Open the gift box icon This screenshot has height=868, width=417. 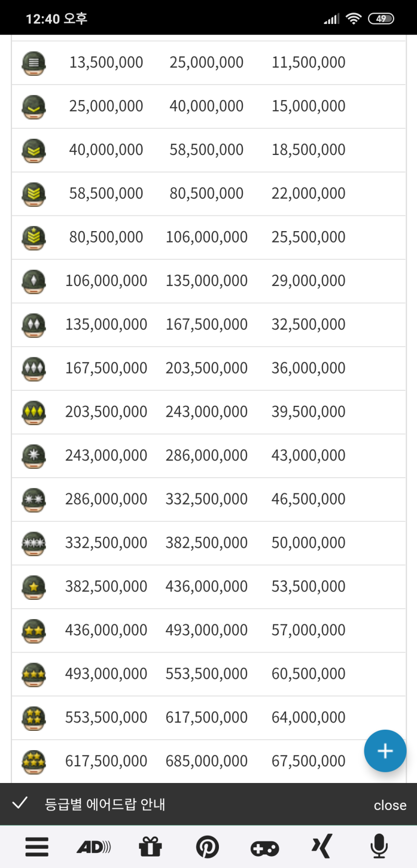coord(150,847)
